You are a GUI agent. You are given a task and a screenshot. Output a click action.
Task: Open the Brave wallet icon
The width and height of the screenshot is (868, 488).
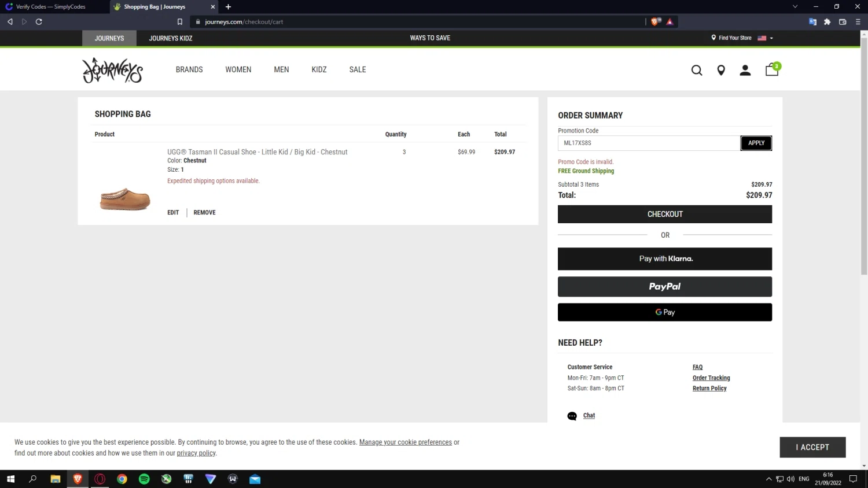843,21
